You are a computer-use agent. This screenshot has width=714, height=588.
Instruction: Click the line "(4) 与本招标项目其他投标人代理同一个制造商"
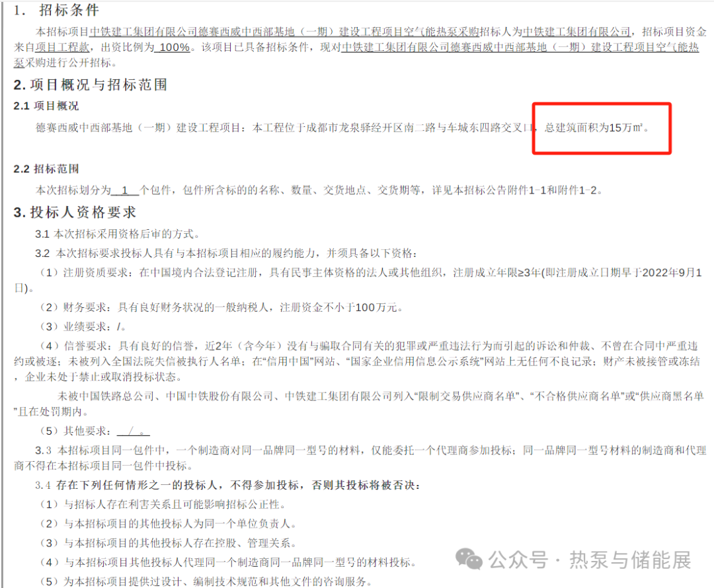point(227,562)
